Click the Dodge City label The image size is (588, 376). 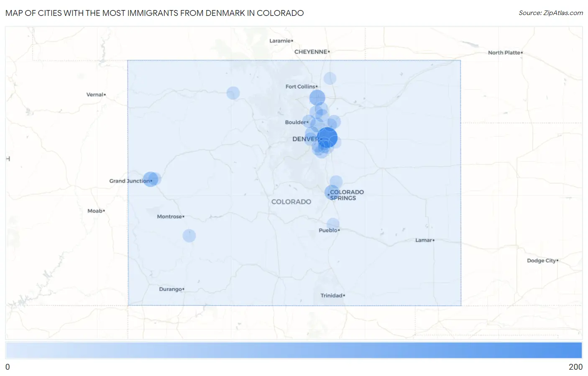(x=542, y=261)
